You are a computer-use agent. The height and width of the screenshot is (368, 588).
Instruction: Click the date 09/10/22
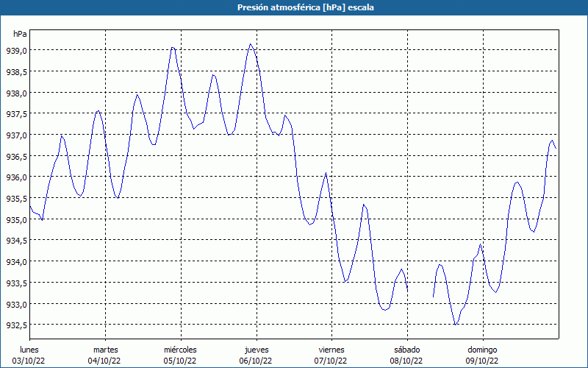482,361
